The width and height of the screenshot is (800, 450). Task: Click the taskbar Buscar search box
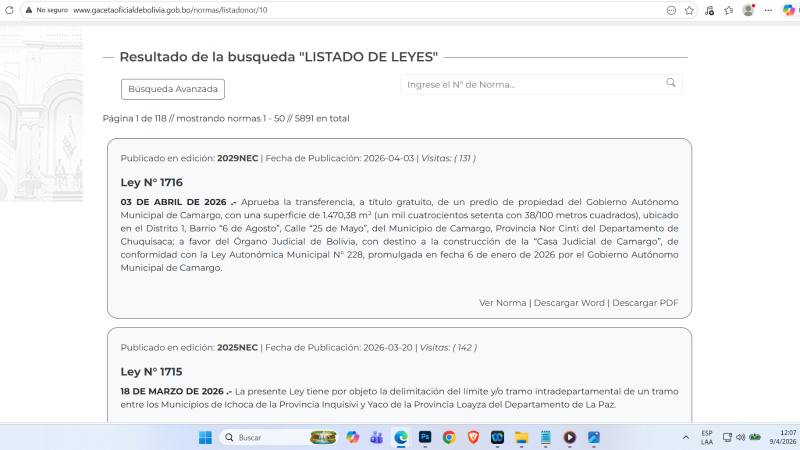point(279,438)
